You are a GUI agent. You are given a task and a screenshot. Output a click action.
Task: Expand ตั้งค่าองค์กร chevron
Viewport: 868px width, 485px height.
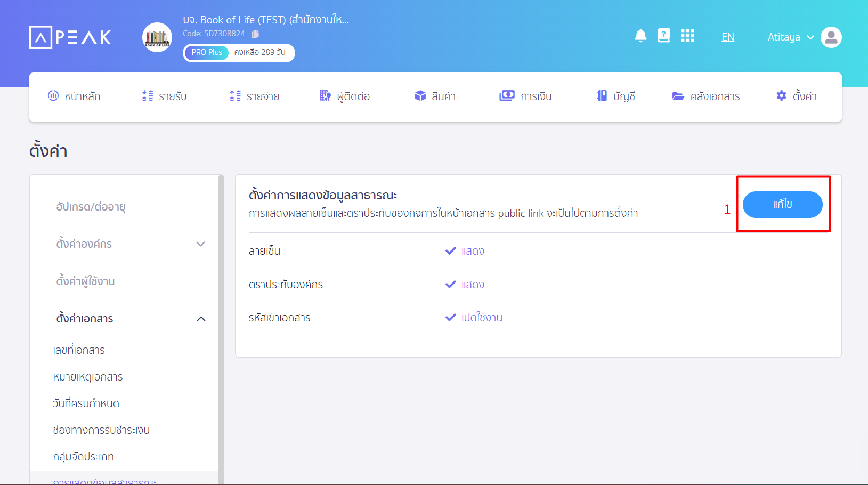(x=200, y=244)
